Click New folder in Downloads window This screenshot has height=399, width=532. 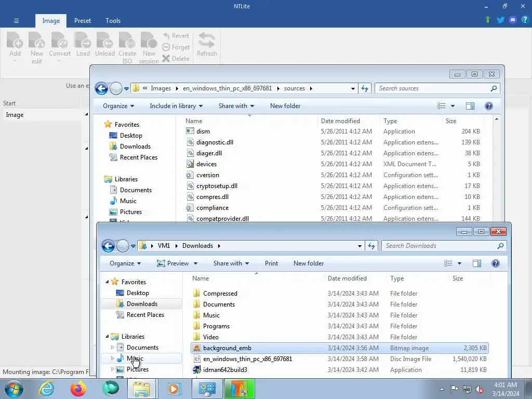pyautogui.click(x=309, y=263)
